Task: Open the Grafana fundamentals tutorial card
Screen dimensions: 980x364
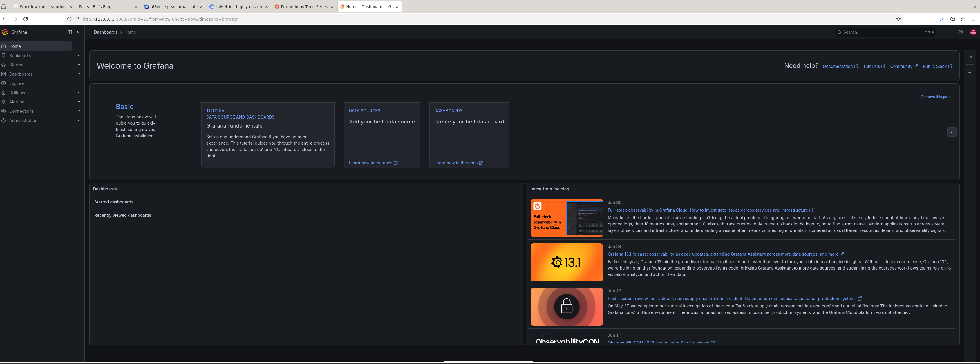Action: tap(268, 135)
